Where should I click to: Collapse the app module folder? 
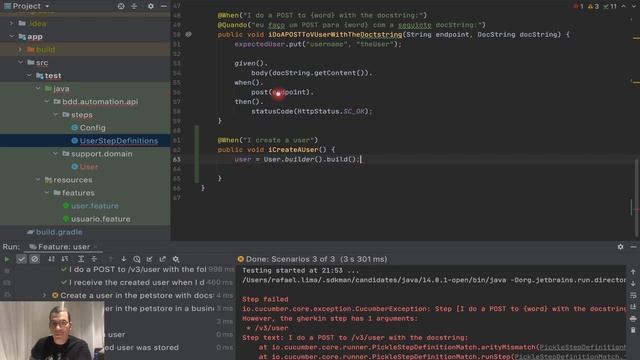pyautogui.click(x=11, y=37)
